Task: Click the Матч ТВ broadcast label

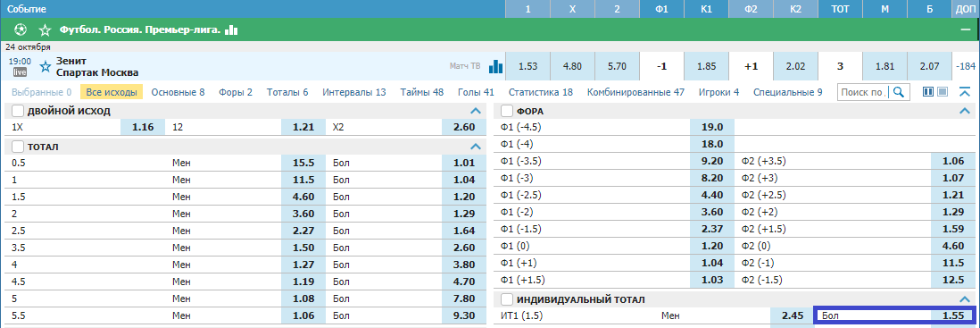Action: (465, 66)
